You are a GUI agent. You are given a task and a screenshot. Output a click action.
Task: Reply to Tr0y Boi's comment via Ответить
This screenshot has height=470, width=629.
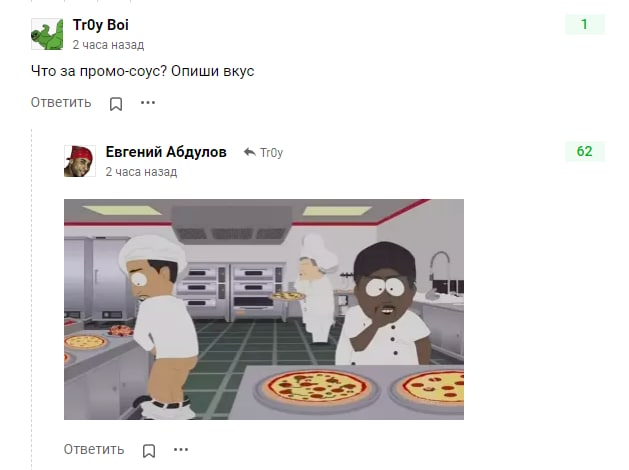pyautogui.click(x=61, y=102)
